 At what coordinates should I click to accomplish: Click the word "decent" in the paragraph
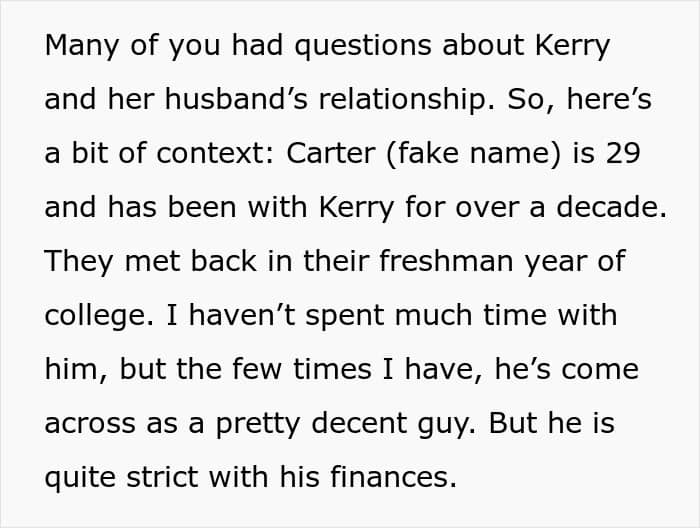pyautogui.click(x=359, y=423)
